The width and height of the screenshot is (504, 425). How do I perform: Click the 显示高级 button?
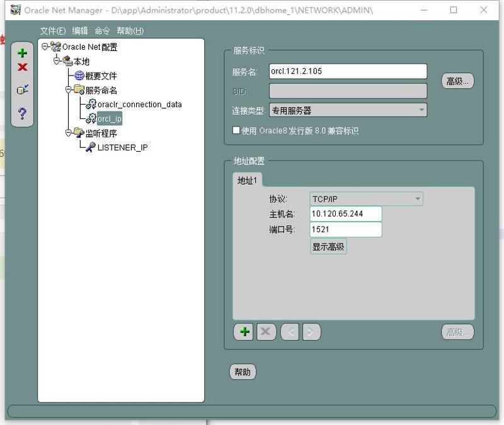328,247
